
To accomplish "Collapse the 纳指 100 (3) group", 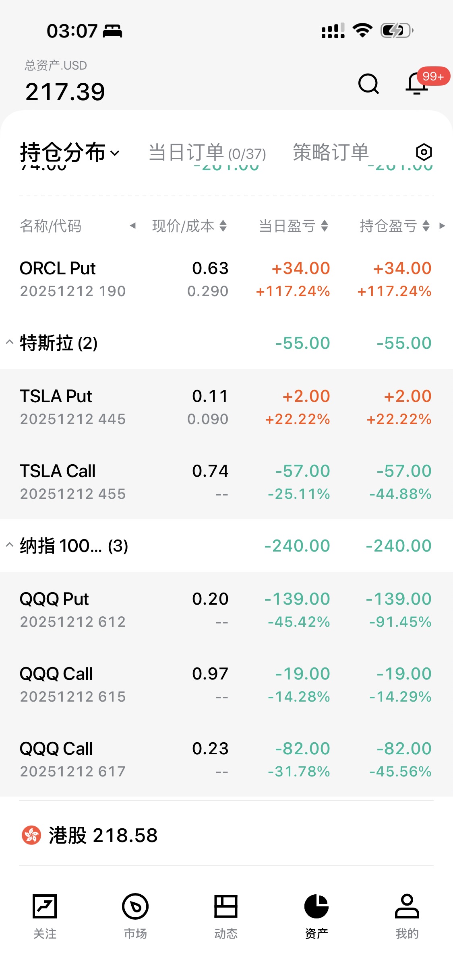I will coord(10,546).
